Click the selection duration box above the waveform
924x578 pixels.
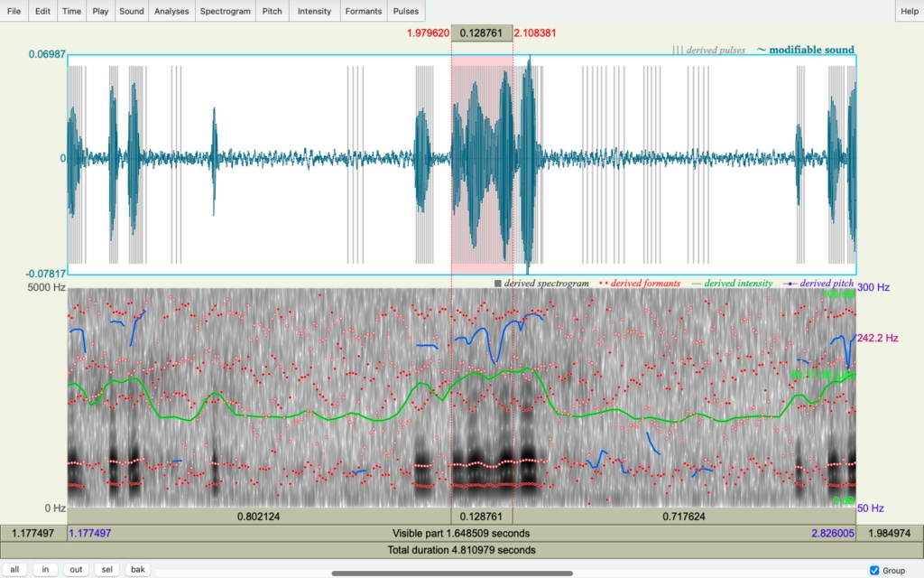click(482, 33)
